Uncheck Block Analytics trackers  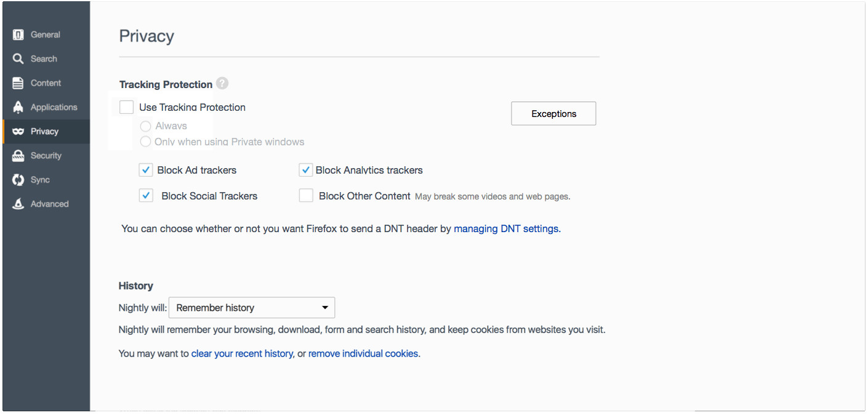pyautogui.click(x=305, y=170)
